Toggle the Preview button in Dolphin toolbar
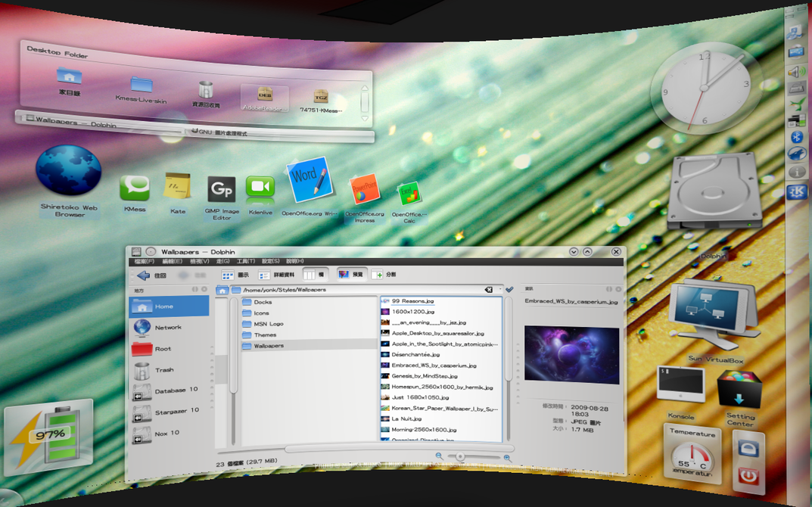Image resolution: width=812 pixels, height=507 pixels. [x=351, y=275]
